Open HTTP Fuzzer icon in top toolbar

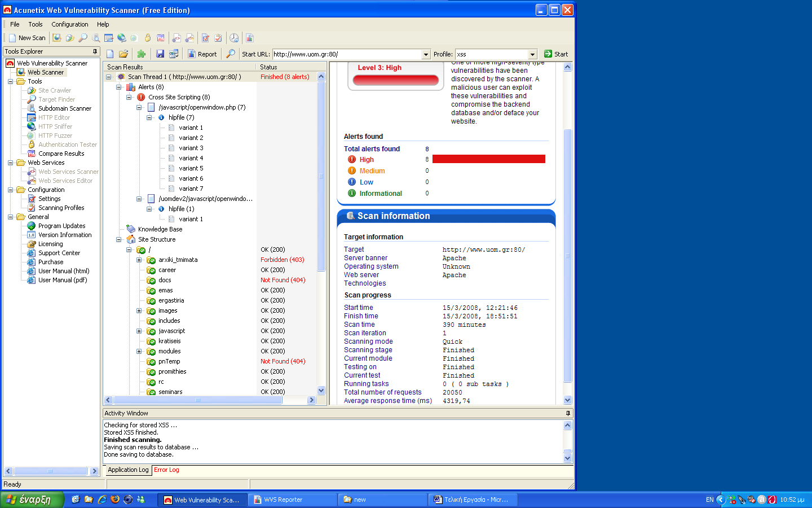pos(134,38)
